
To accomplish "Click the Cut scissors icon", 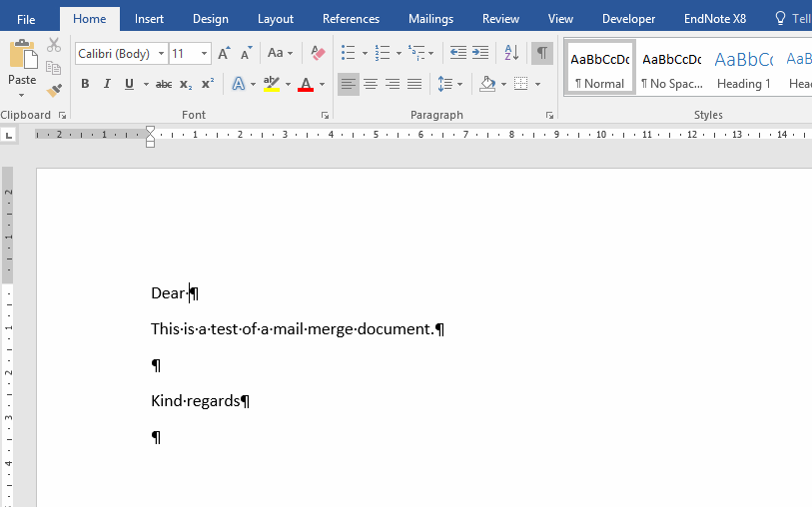I will click(54, 46).
